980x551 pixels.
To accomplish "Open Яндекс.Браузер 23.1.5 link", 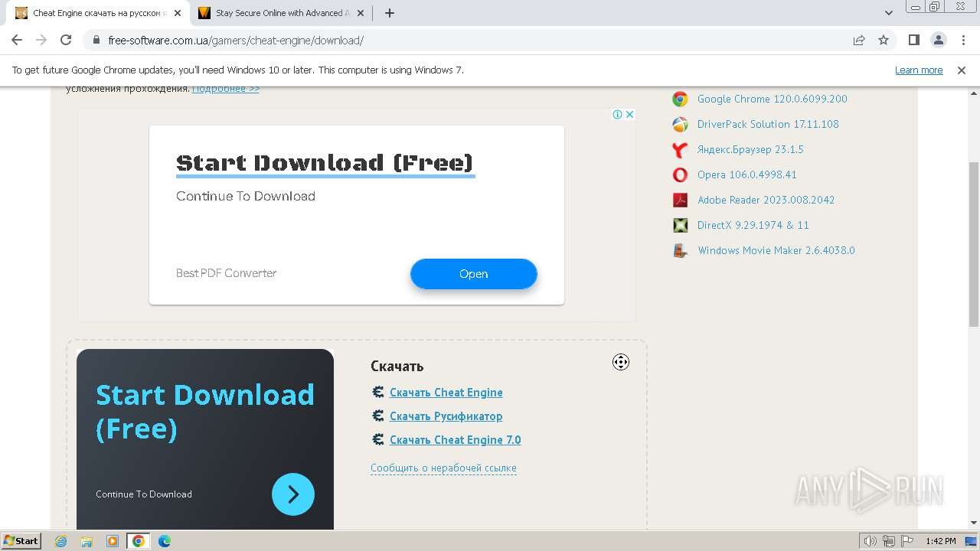I will (x=750, y=149).
